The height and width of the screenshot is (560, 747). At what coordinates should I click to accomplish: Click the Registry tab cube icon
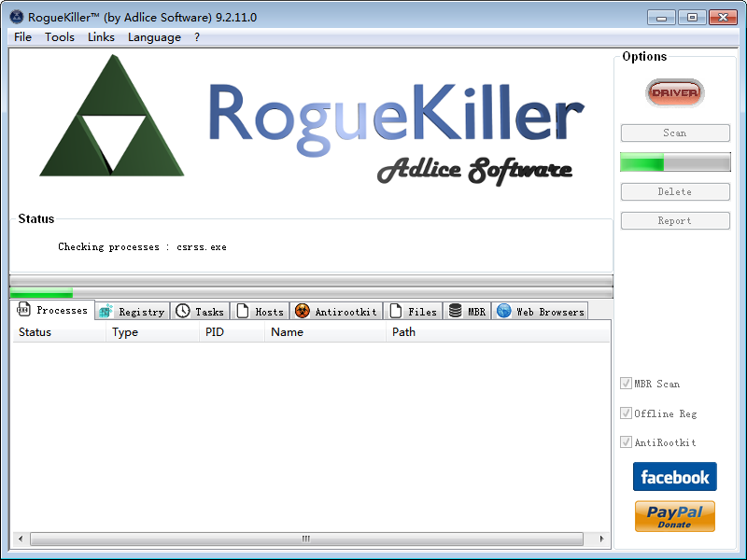click(x=106, y=312)
